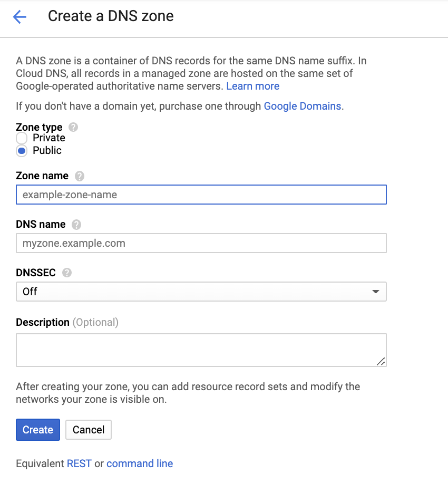This screenshot has width=448, height=503.
Task: Click help icon next to Zone name
Action: pos(80,176)
